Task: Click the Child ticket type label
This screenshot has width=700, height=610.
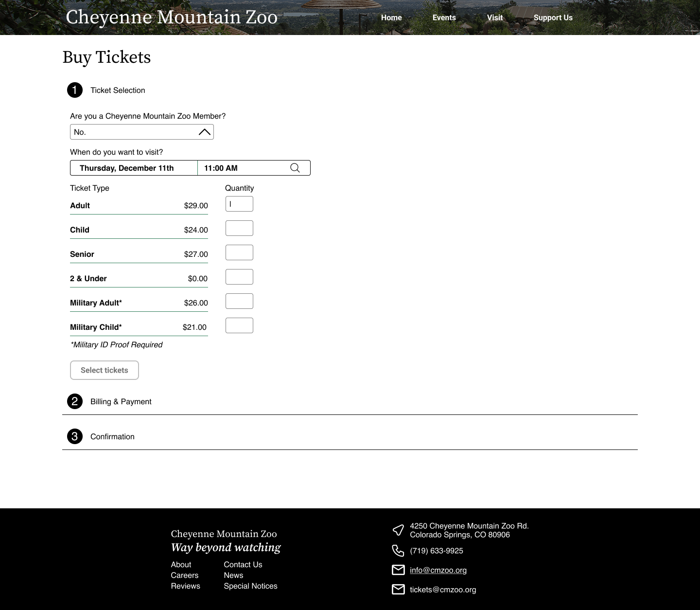Action: 80,230
